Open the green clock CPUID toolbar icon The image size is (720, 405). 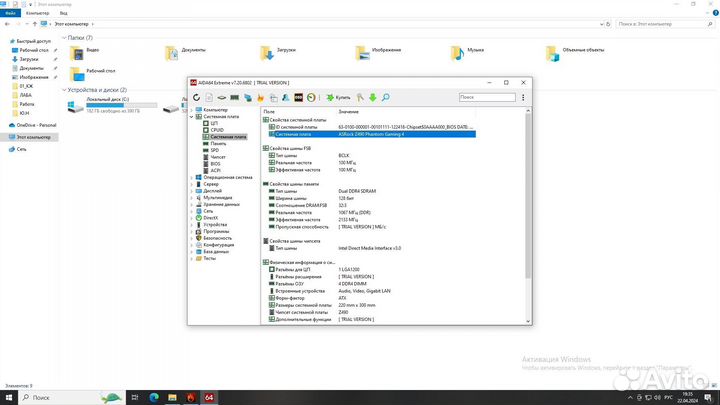[x=311, y=97]
